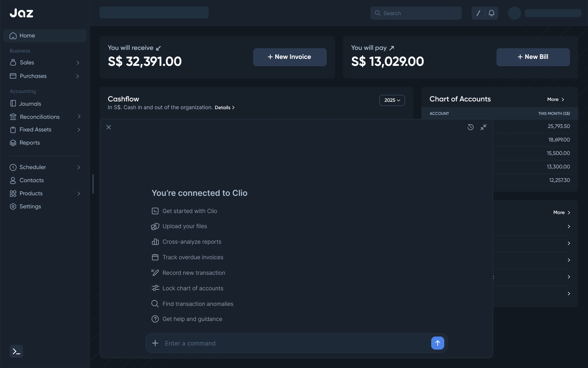
Task: Open Cashflow Details link
Action: point(225,108)
